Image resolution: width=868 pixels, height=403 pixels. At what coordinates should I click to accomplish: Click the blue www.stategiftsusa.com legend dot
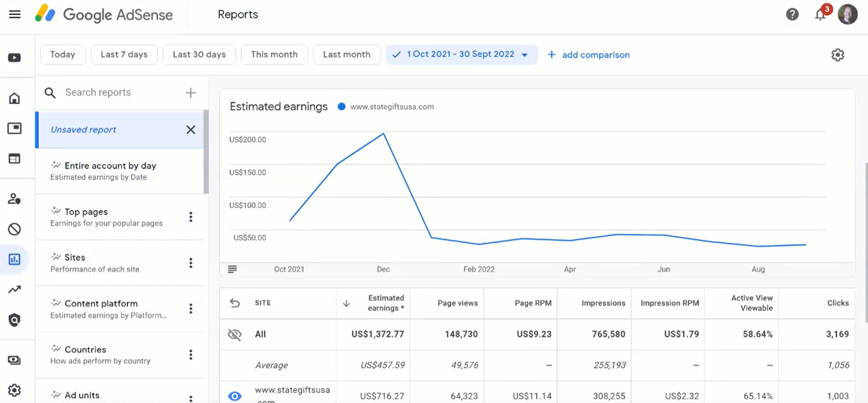[x=341, y=107]
